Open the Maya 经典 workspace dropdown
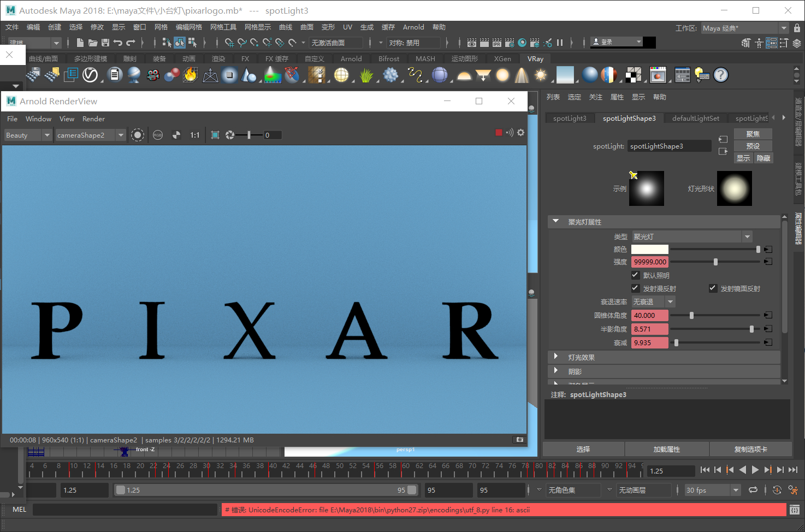Viewport: 805px width, 532px height. (745, 28)
